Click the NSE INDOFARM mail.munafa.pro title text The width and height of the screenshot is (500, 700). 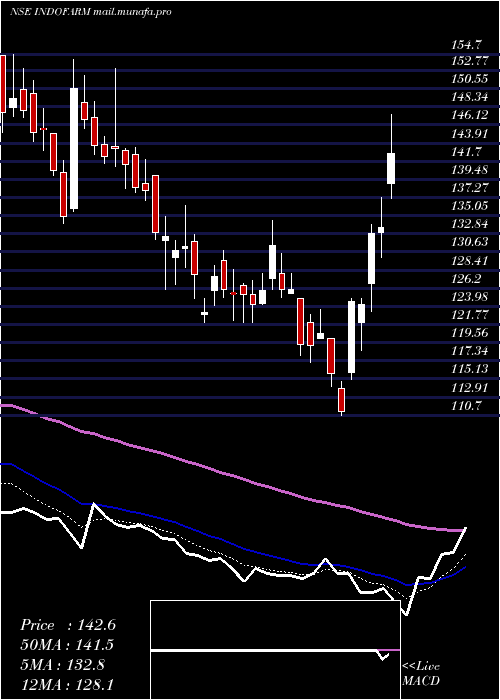[91, 12]
